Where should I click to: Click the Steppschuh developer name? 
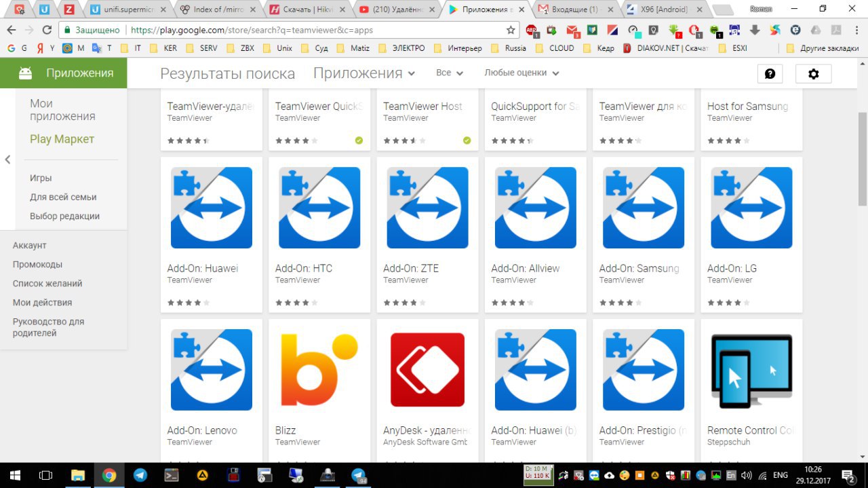point(730,442)
